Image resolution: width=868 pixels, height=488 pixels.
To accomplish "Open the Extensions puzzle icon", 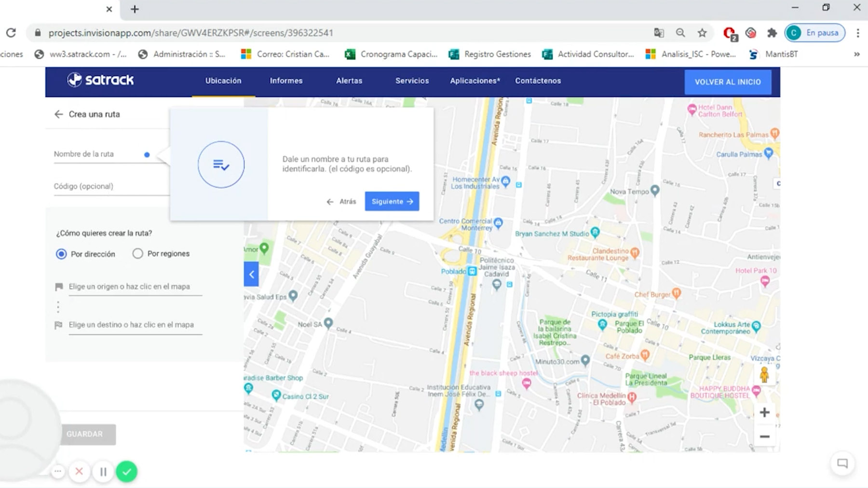I will point(772,33).
